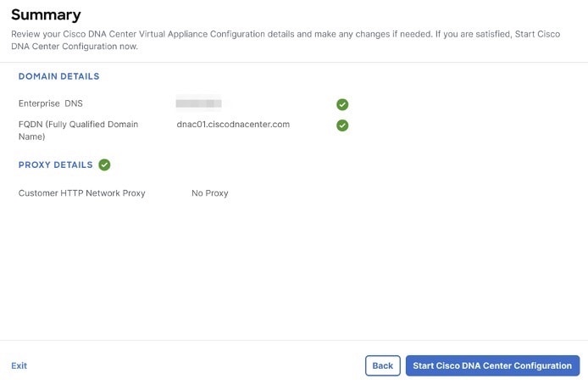588x390 pixels.
Task: Click the green checkmark beside the FQDN value
Action: pos(342,125)
